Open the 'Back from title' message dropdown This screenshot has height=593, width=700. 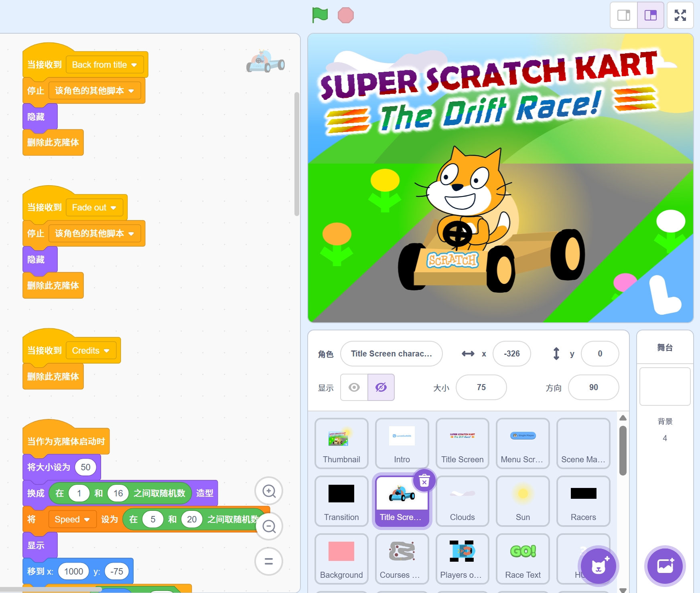[x=134, y=65]
